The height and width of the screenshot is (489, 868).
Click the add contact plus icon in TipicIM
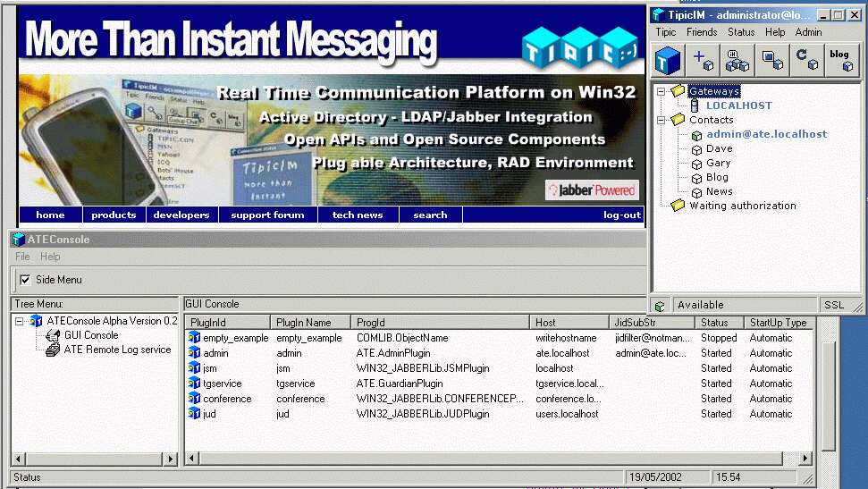(x=703, y=60)
